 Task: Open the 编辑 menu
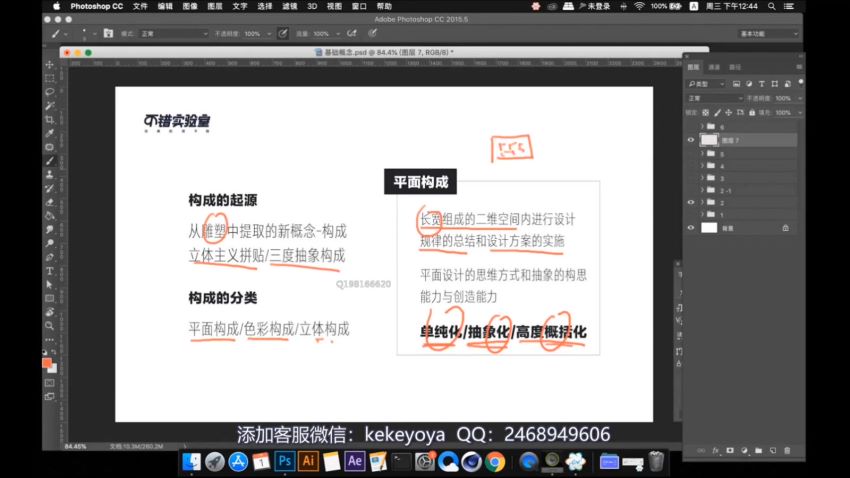pos(165,7)
